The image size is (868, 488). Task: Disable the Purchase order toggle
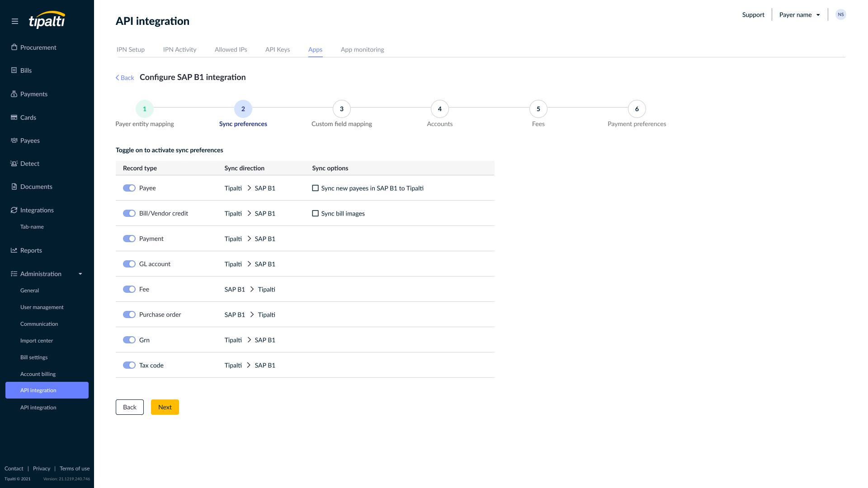click(129, 314)
